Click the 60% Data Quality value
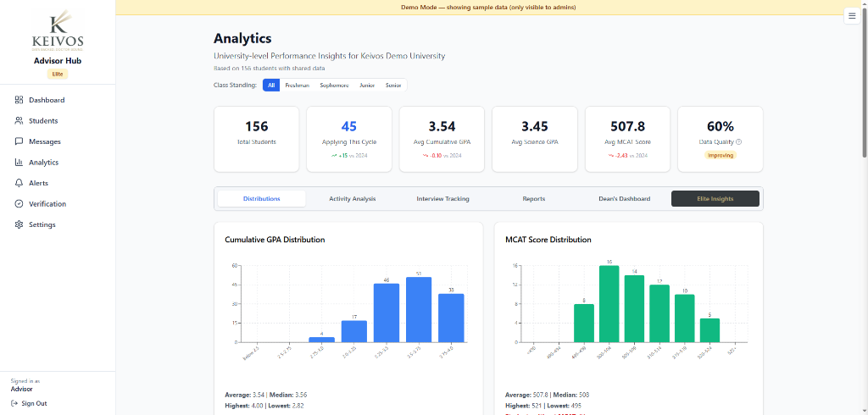 (x=721, y=126)
